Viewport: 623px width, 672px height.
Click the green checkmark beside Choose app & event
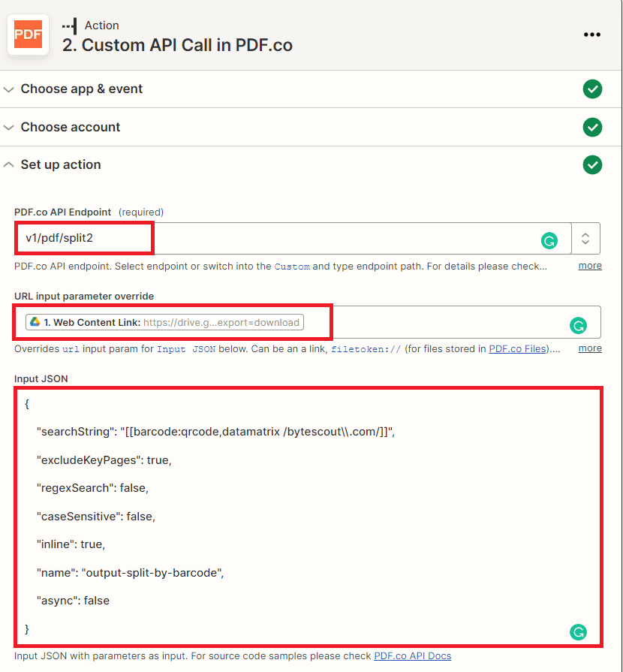pos(592,89)
